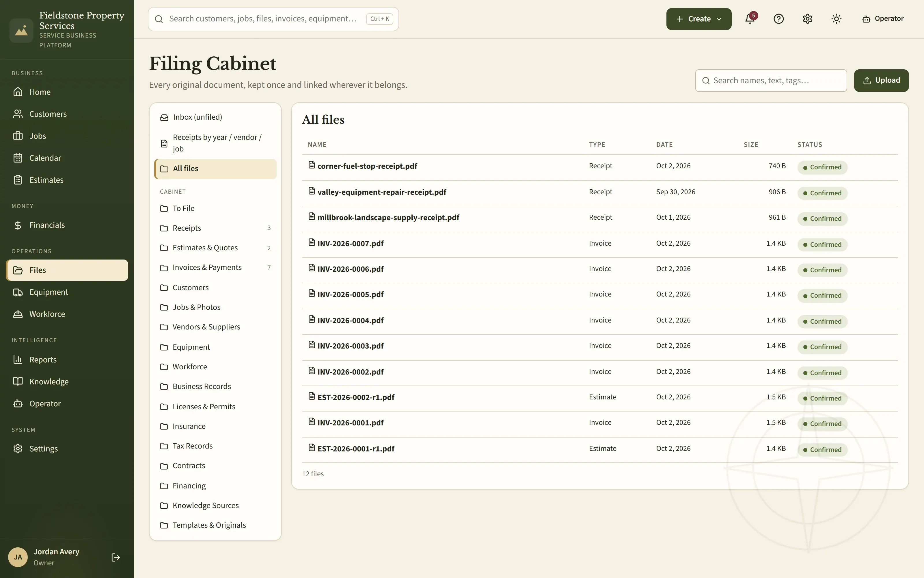Viewport: 924px width, 578px height.
Task: Click the Fieldstone mountain logo icon
Action: 21,30
